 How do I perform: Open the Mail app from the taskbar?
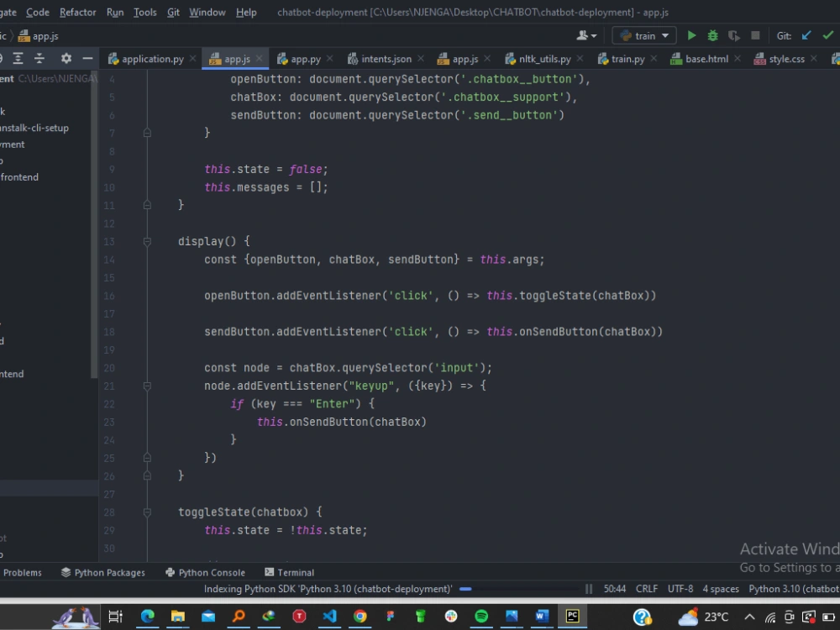(207, 616)
